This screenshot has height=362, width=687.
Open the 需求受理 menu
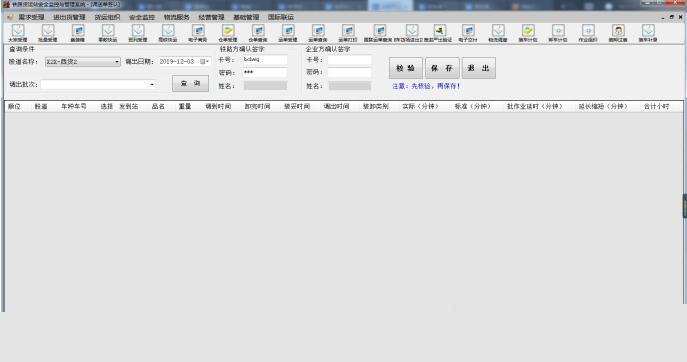[x=31, y=17]
